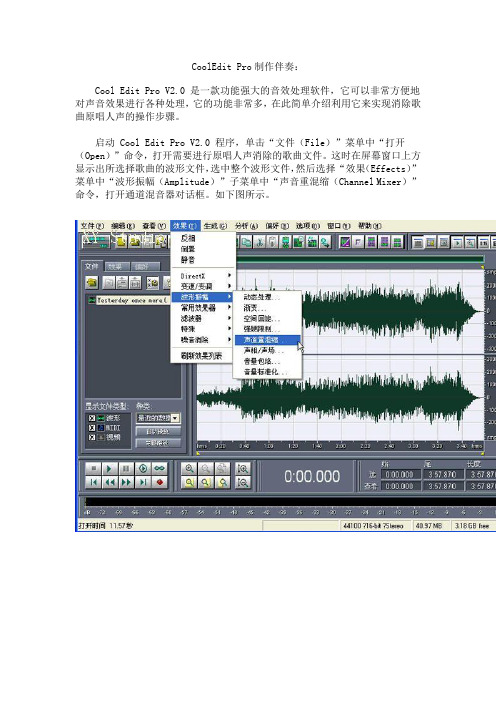Open the 种类 sort-by dropdown
The width and height of the screenshot is (496, 702).
(x=158, y=418)
